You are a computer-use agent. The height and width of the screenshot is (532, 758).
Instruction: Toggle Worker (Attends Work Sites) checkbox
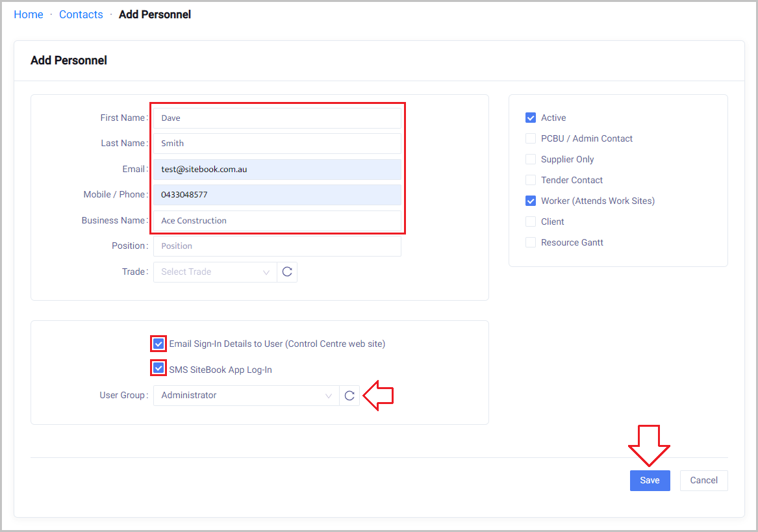[x=531, y=201]
